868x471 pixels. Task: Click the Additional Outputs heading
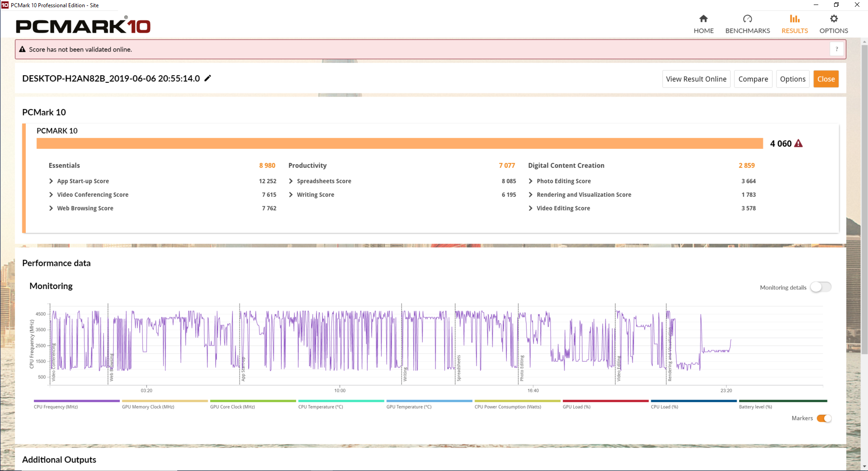coord(59,460)
